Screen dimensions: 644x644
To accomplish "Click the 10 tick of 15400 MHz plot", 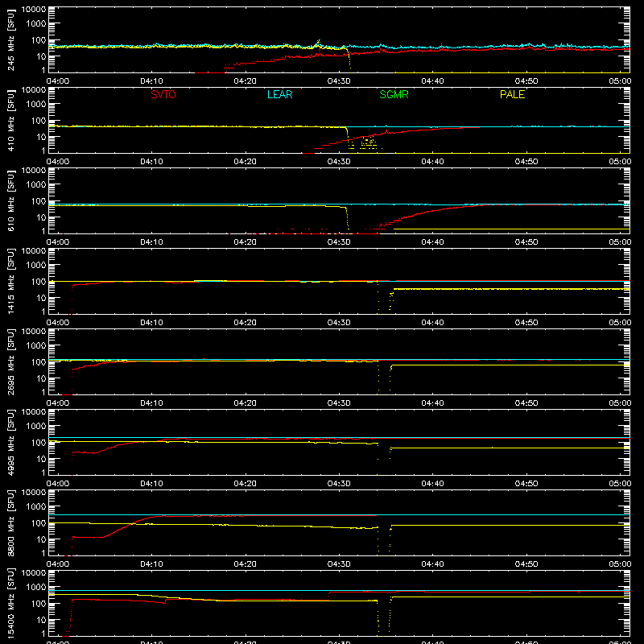I will pyautogui.click(x=41, y=620).
